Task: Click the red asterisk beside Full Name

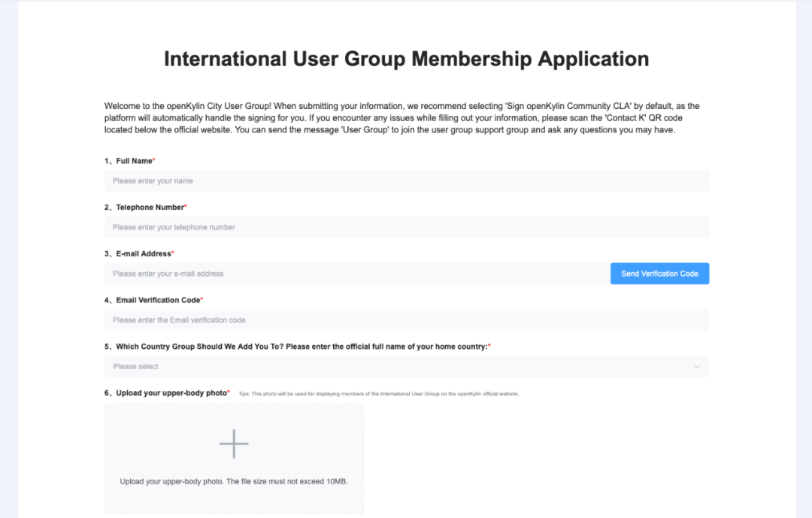Action: pyautogui.click(x=154, y=160)
